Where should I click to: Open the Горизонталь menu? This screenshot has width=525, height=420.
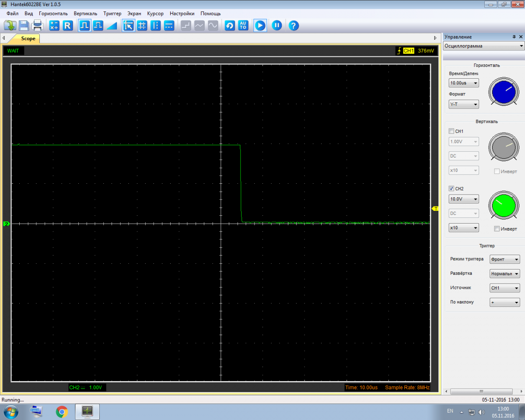tap(53, 14)
